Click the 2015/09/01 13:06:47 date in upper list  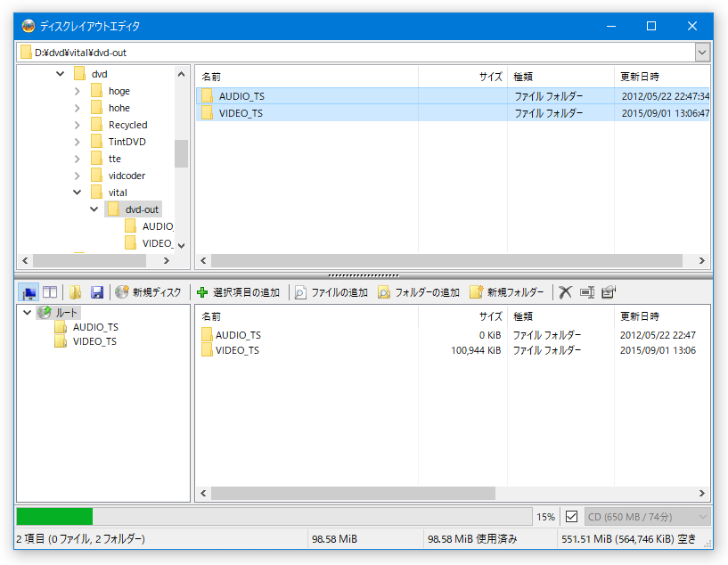pos(666,113)
